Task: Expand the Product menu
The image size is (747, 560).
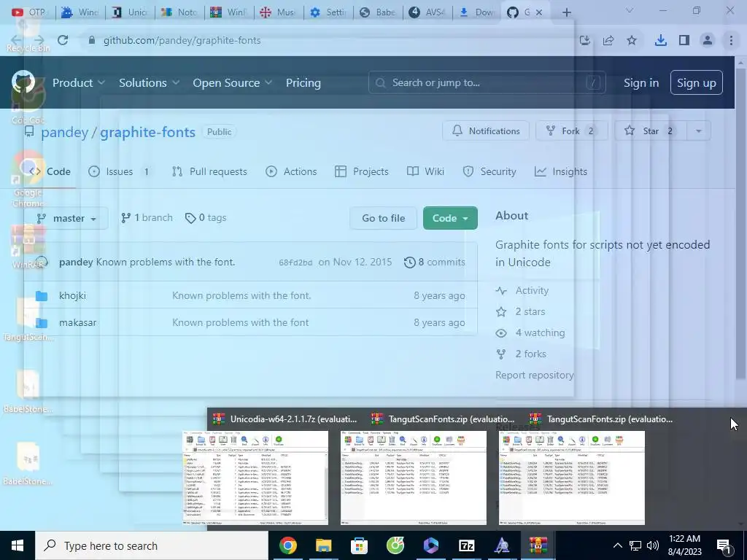Action: click(78, 83)
